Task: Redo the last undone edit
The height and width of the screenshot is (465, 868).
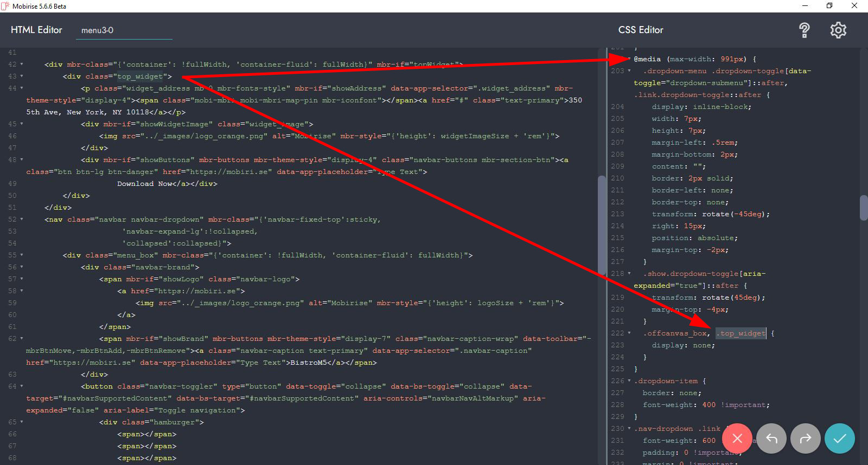Action: [x=806, y=438]
